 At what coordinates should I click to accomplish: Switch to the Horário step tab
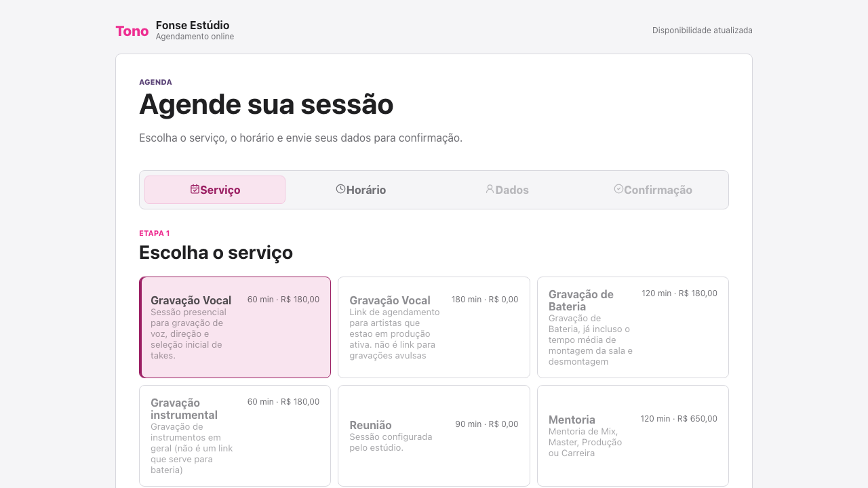tap(361, 190)
